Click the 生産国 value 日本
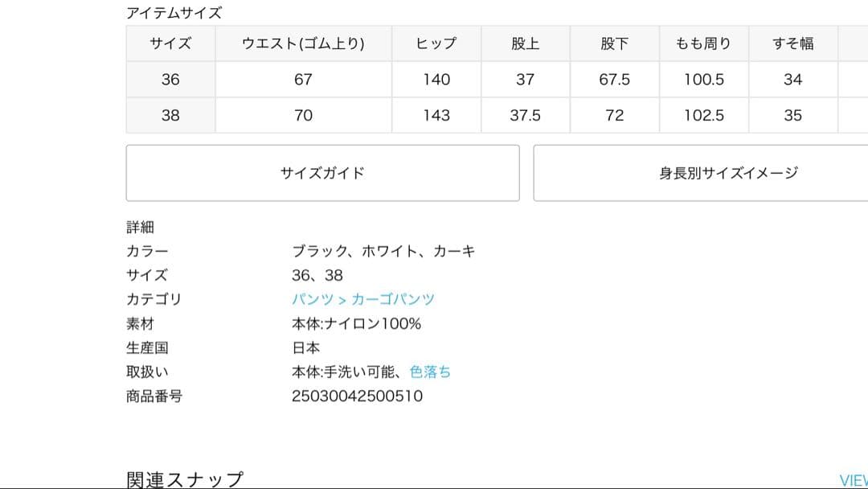This screenshot has width=868, height=489. pos(305,347)
